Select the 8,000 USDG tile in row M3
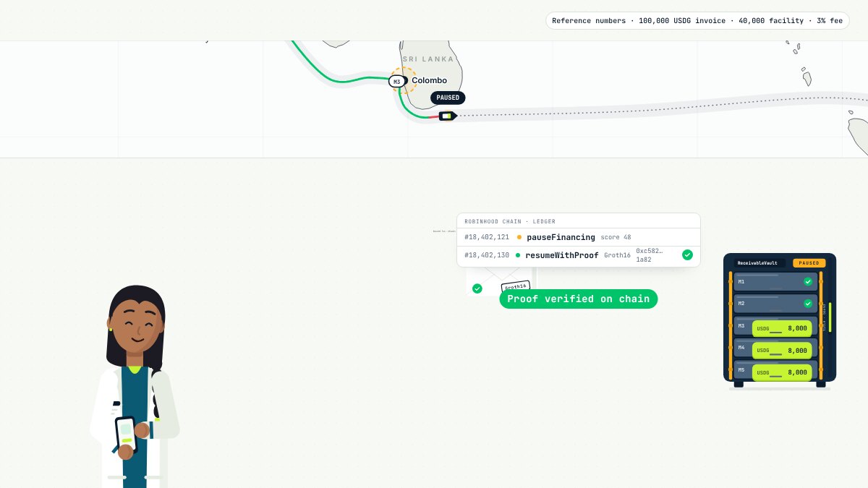Screen dimensions: 868x488 782,328
